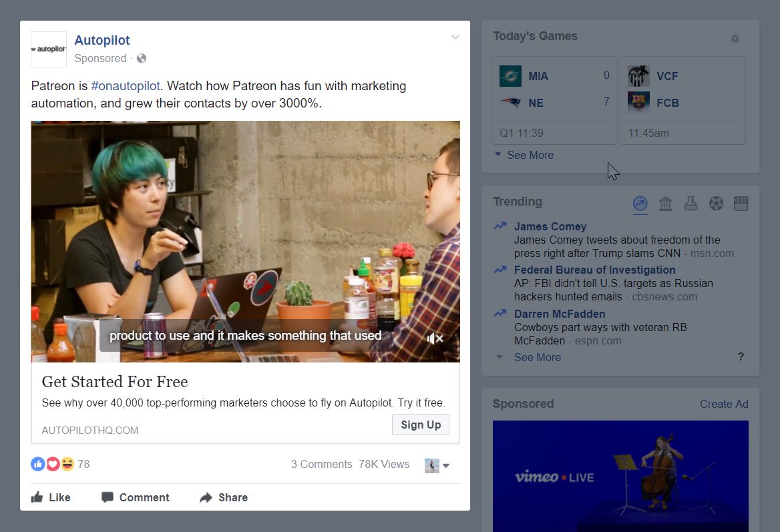
Task: Open 3 Comments on the ad
Action: [321, 465]
